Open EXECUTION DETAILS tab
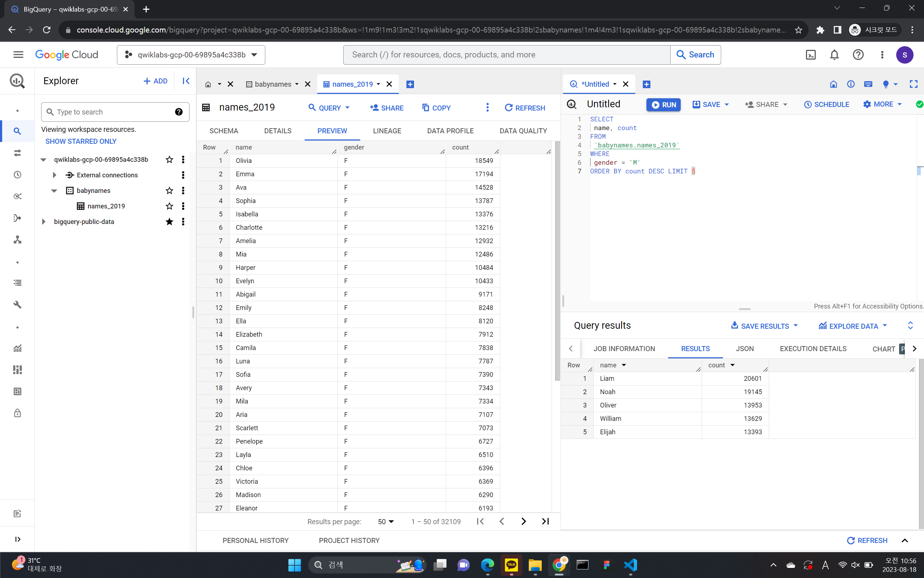Viewport: 924px width, 578px height. tap(813, 349)
